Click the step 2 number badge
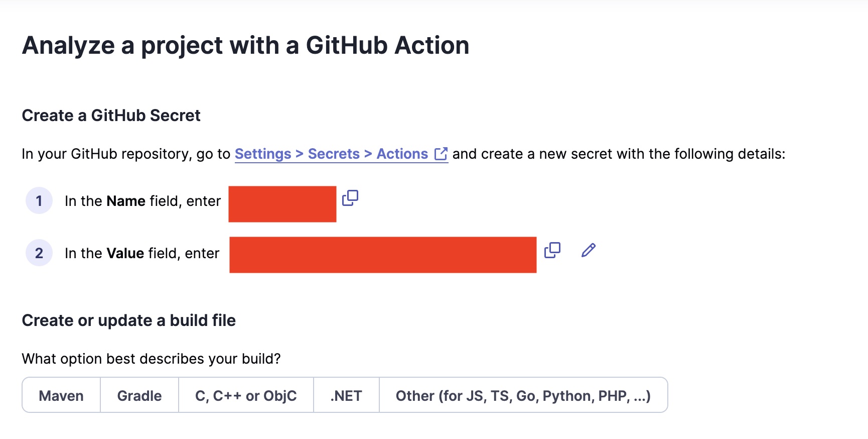This screenshot has width=868, height=439. [x=39, y=253]
